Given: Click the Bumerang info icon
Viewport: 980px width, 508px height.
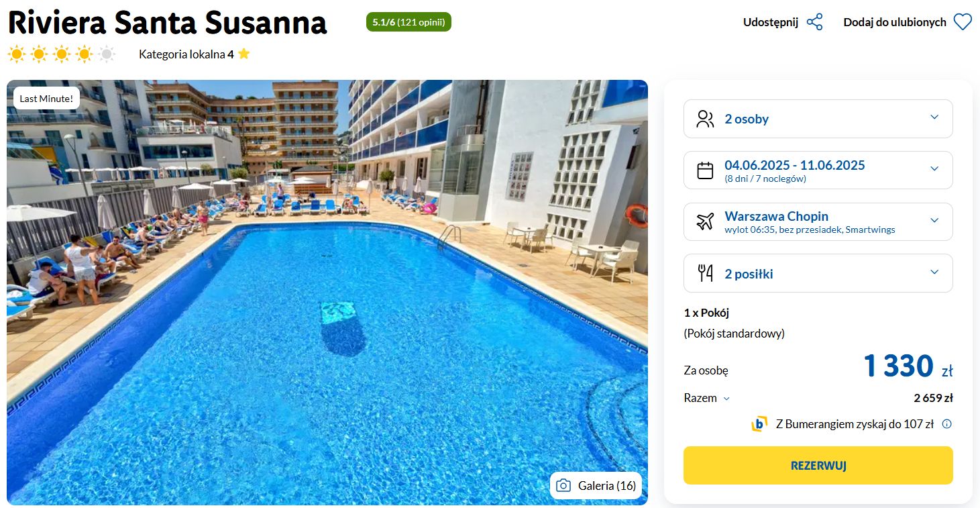Looking at the screenshot, I should (x=946, y=424).
